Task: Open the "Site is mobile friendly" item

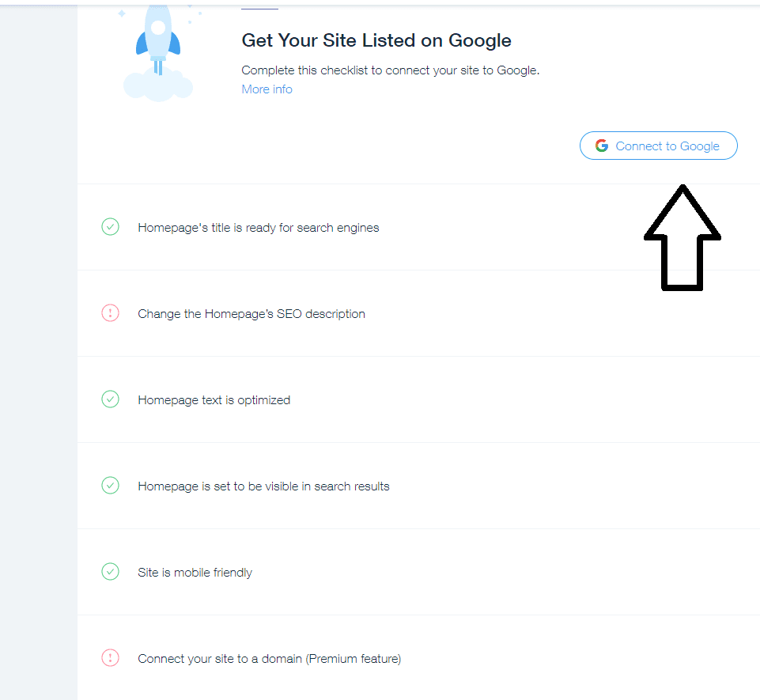Action: coord(195,573)
